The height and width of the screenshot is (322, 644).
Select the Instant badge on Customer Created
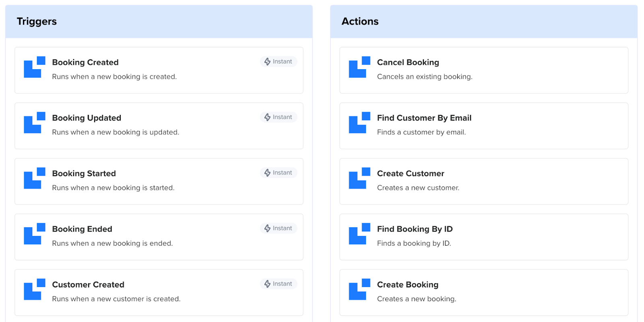278,284
